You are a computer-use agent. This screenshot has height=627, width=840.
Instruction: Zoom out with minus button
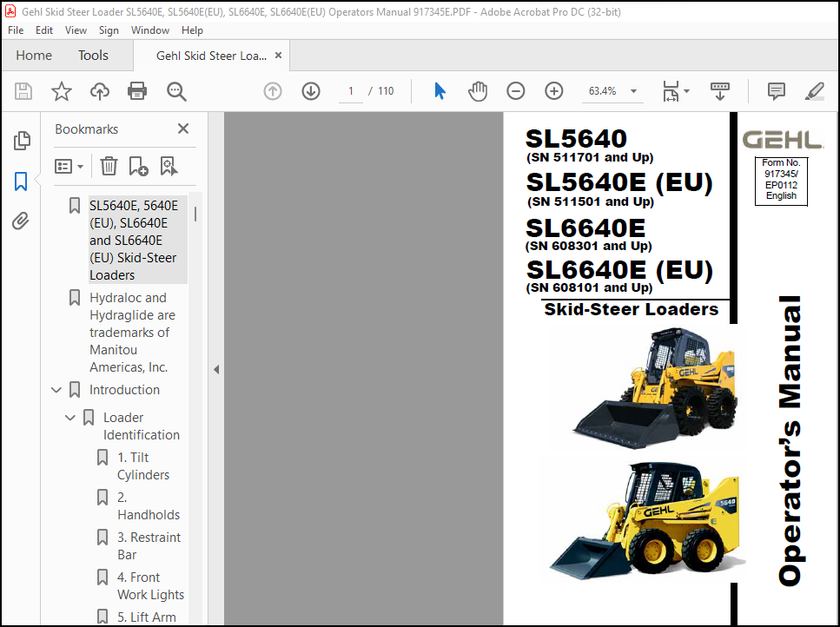[x=516, y=91]
